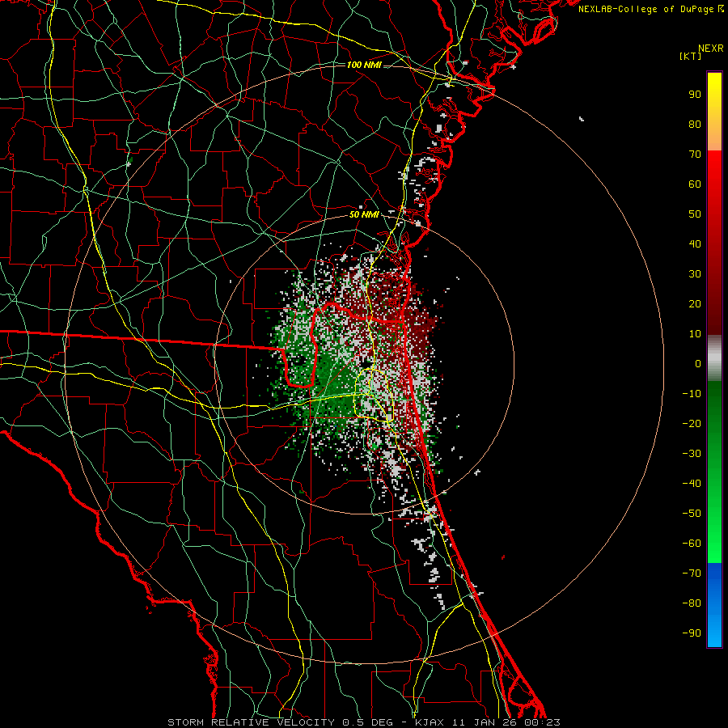Click the '100 NMI' range ring label

click(x=364, y=65)
